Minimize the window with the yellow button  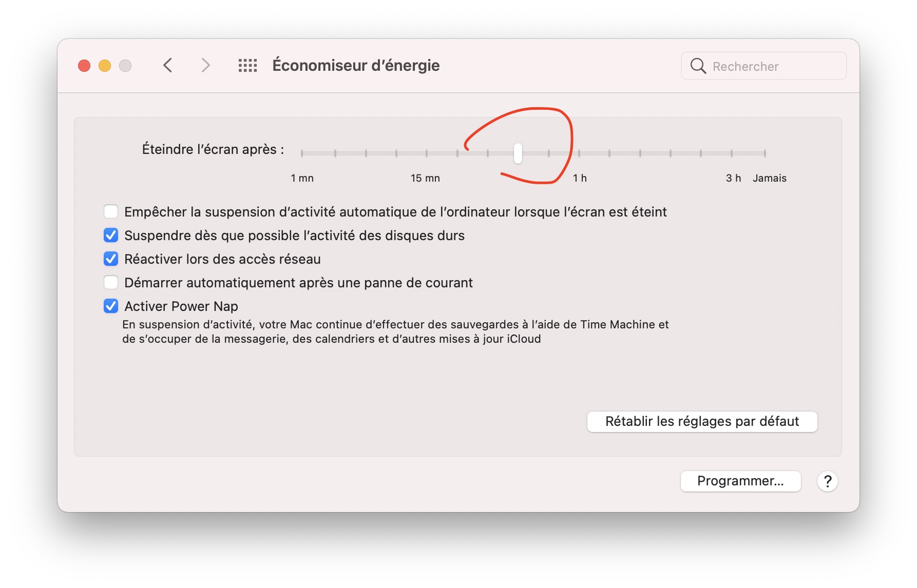(x=105, y=66)
